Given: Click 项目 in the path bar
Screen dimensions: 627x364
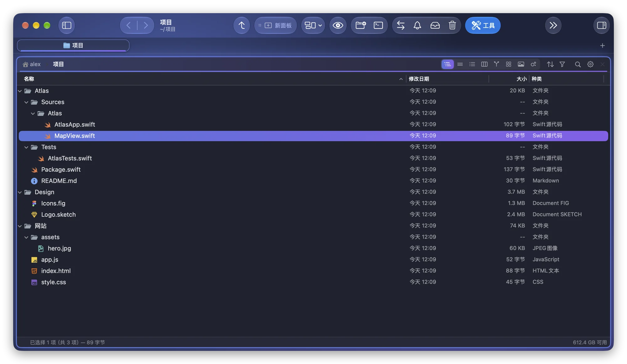Looking at the screenshot, I should 58,64.
